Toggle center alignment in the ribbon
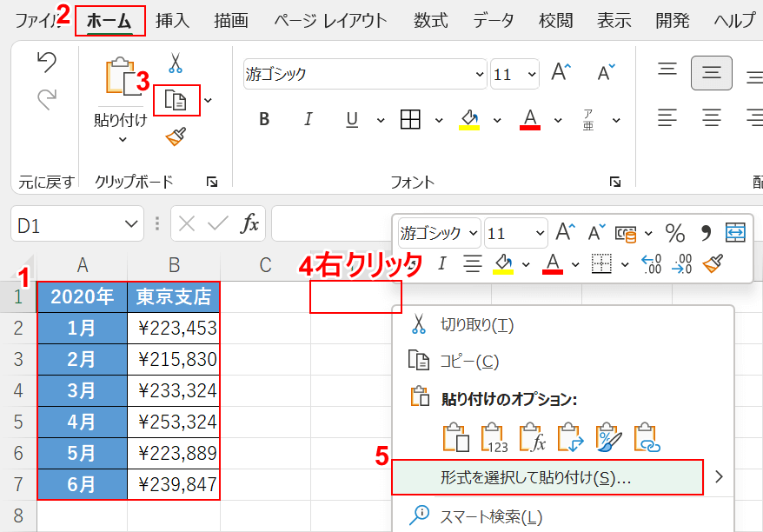Screen dimensions: 763x532 pos(712,73)
